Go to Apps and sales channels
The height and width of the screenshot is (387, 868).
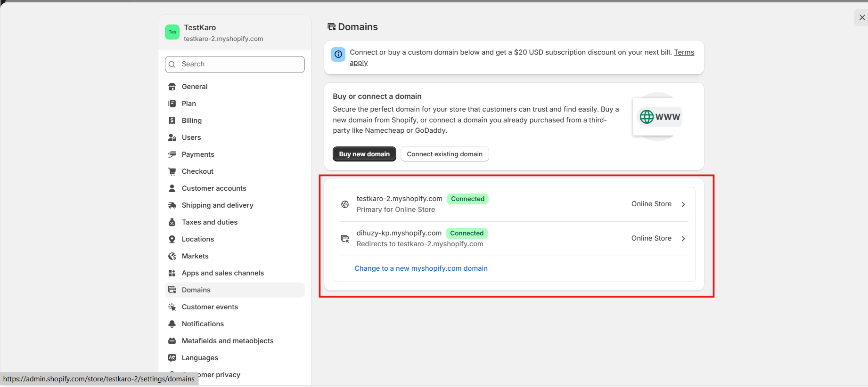pyautogui.click(x=222, y=273)
